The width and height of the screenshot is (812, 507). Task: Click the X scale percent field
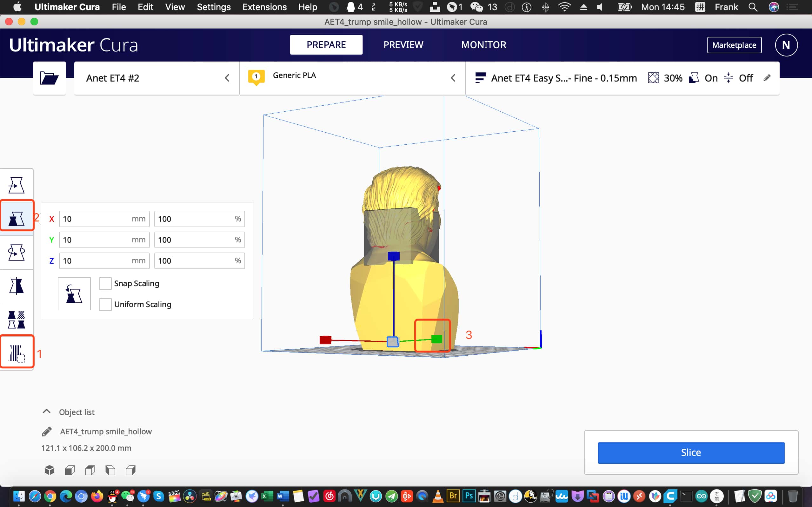point(200,219)
